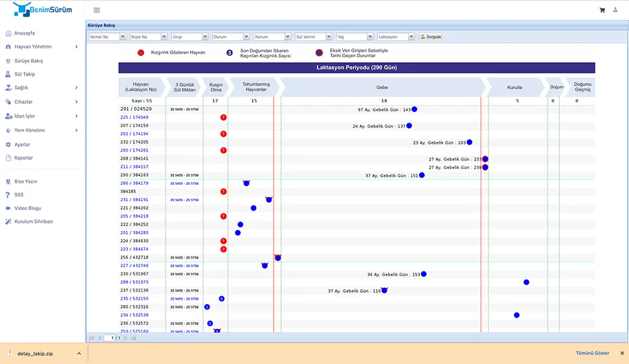629x364 pixels.
Task: Expand the Hayvan Yönetimi submenu
Action: [x=76, y=47]
